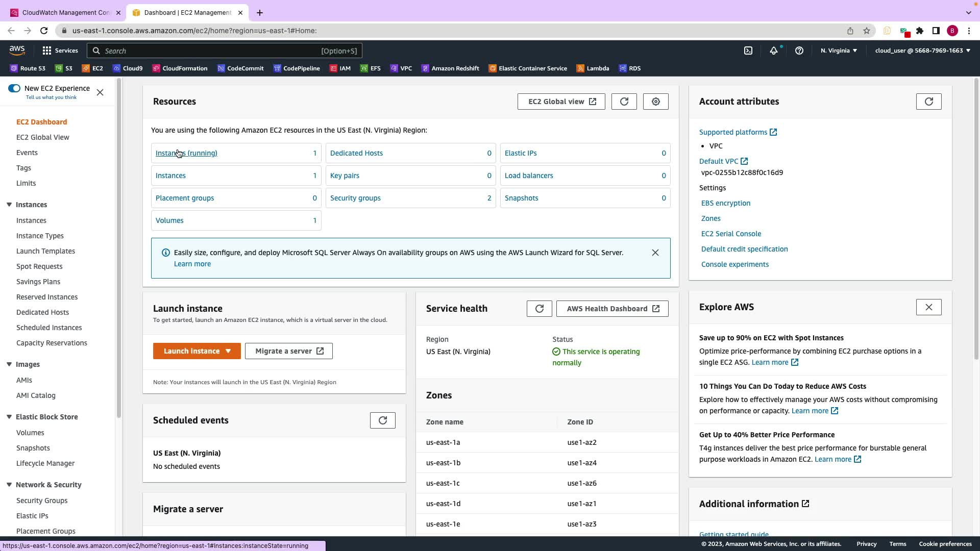The height and width of the screenshot is (551, 980).
Task: Switch to the CloudWatch Management Console tab
Action: pos(65,12)
